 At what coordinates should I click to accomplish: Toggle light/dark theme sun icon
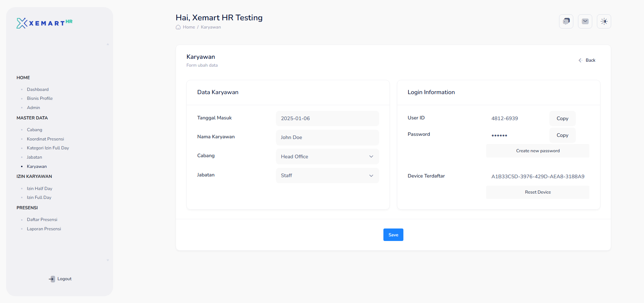pyautogui.click(x=604, y=21)
